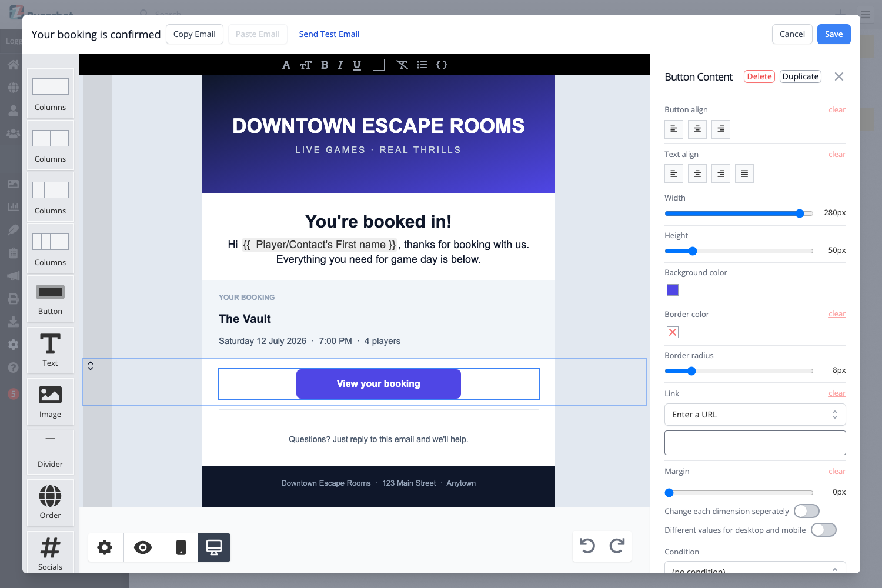Screen dimensions: 882x588
Task: Click Copy Email button
Action: click(x=195, y=34)
